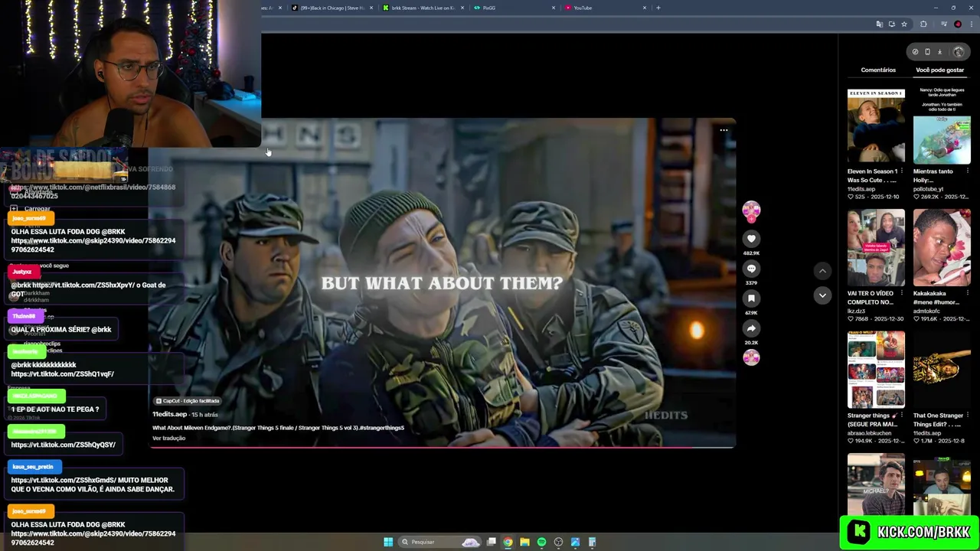Click 11edits.aep under Eleven In Season 1
This screenshot has height=551, width=980.
click(x=861, y=189)
